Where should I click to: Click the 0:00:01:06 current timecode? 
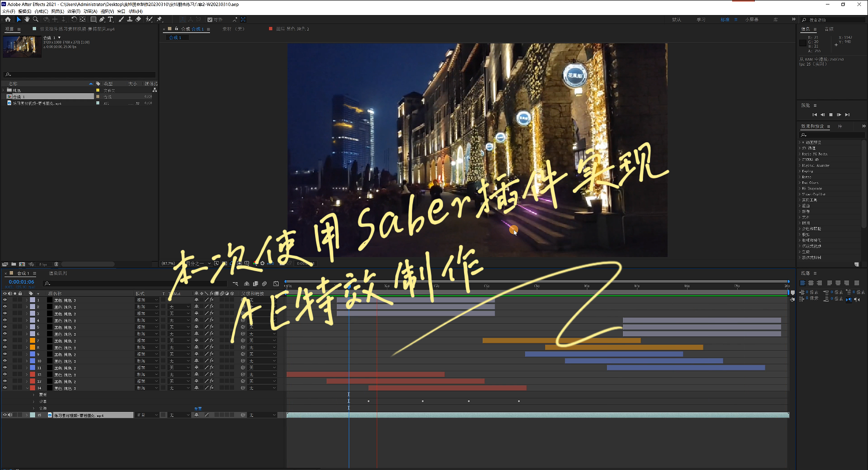click(x=21, y=282)
